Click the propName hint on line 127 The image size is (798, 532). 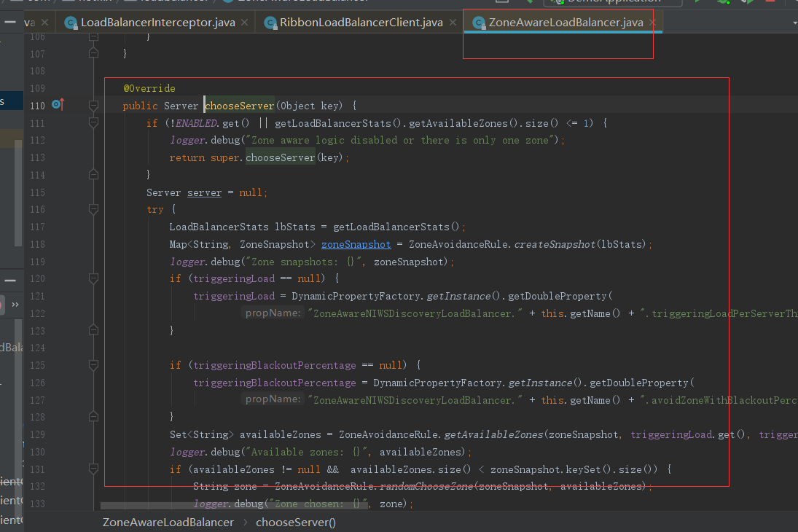(273, 399)
